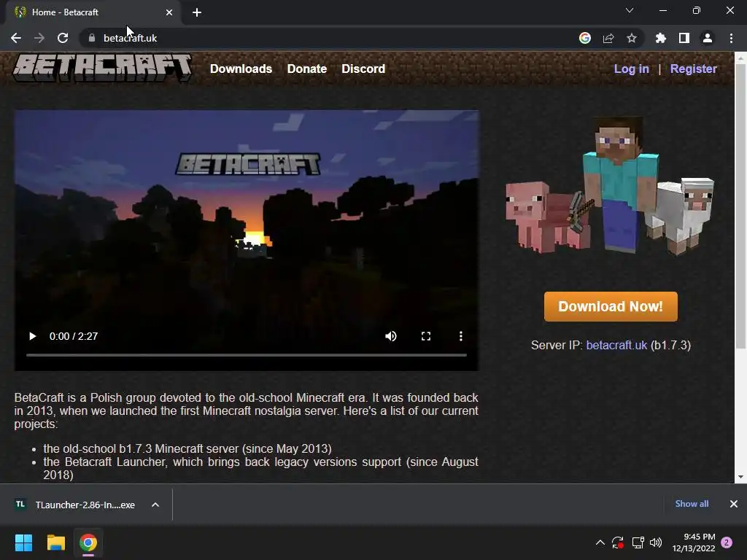747x560 pixels.
Task: Open the video's more options menu
Action: pos(461,336)
